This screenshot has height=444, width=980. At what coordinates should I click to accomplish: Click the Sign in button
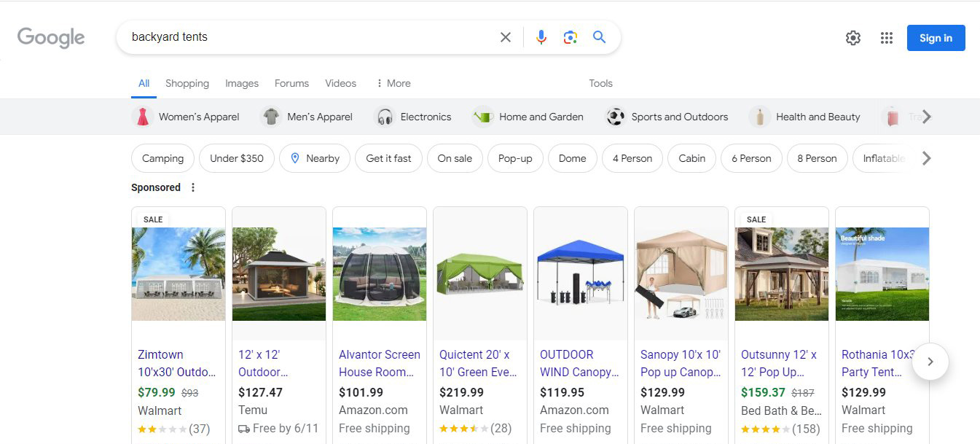936,37
